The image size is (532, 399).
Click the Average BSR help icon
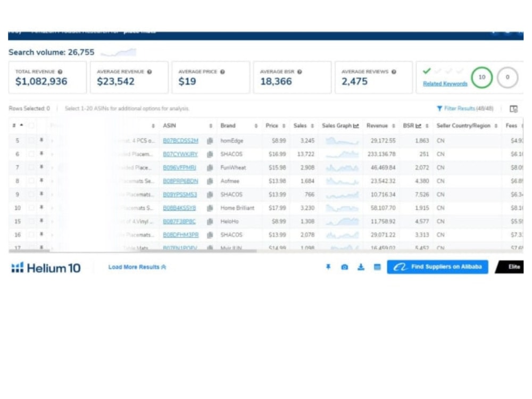pyautogui.click(x=300, y=72)
